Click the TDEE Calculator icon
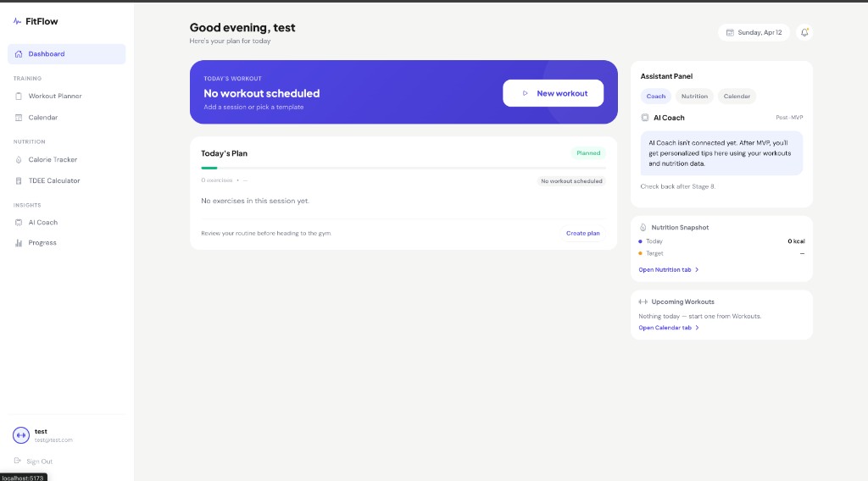 point(19,180)
